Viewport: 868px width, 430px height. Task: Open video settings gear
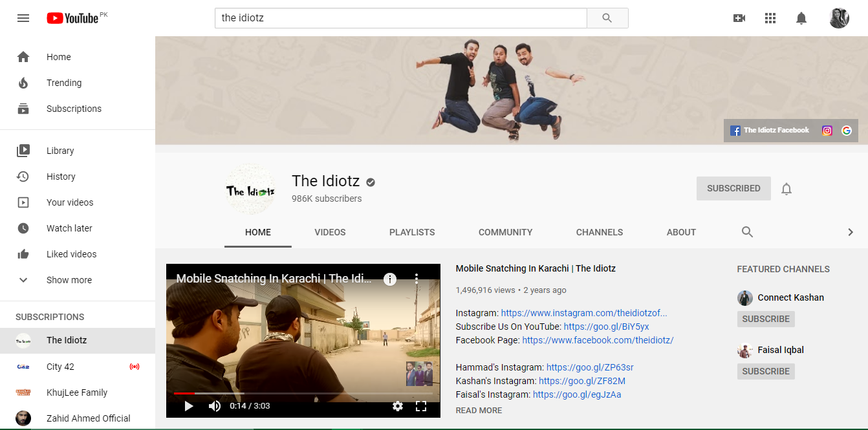click(x=398, y=406)
